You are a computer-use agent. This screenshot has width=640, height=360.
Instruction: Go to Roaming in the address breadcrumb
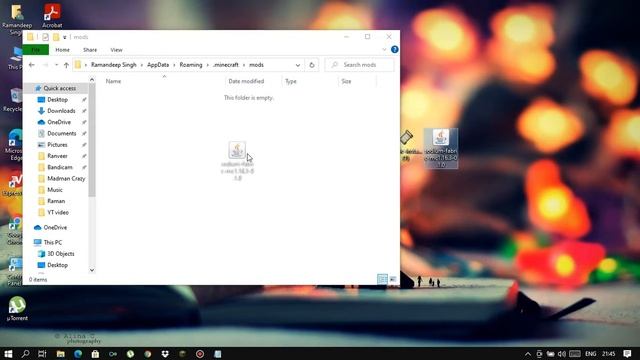pos(191,65)
